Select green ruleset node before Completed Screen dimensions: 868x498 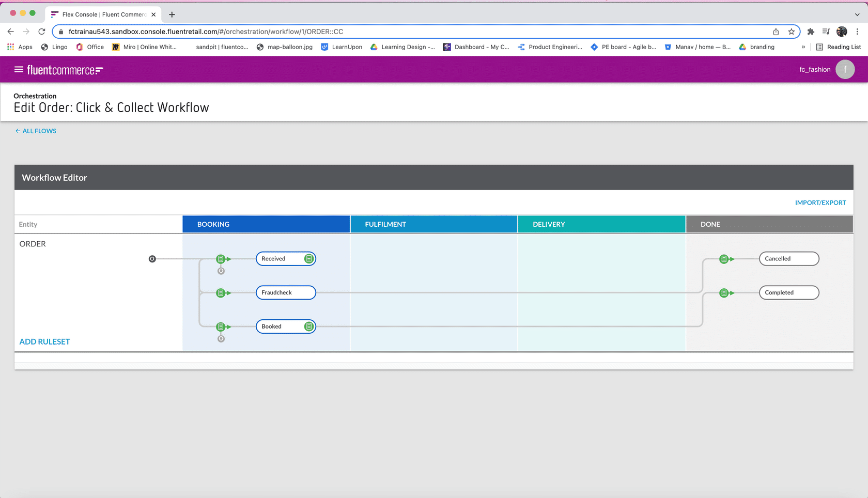pyautogui.click(x=724, y=293)
